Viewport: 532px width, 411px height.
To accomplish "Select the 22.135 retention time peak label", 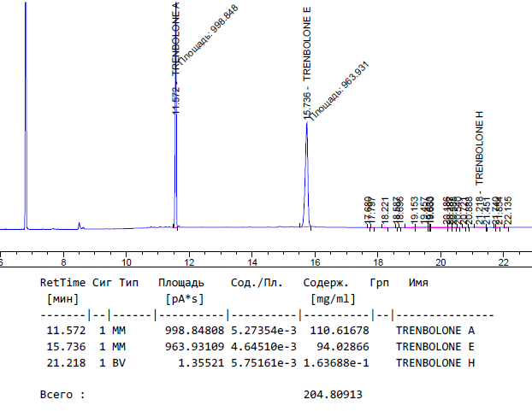I will coord(509,210).
